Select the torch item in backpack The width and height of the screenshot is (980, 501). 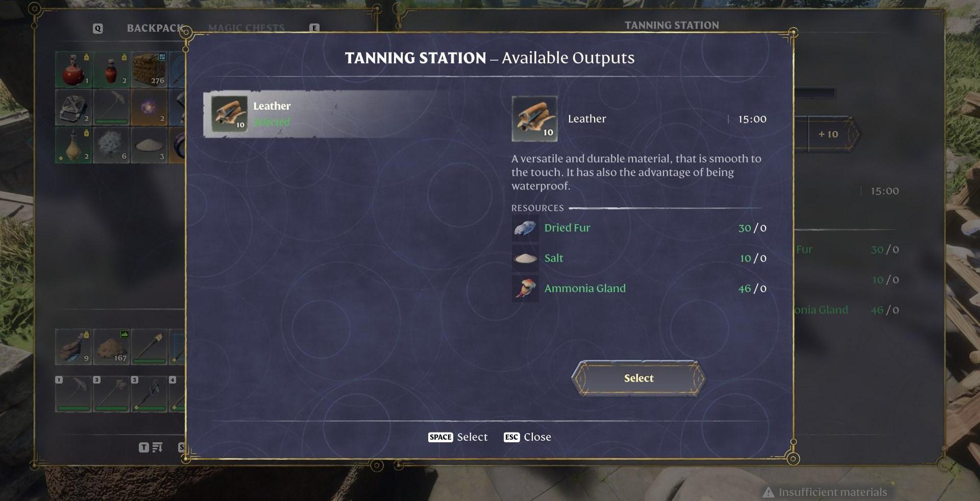pyautogui.click(x=149, y=347)
